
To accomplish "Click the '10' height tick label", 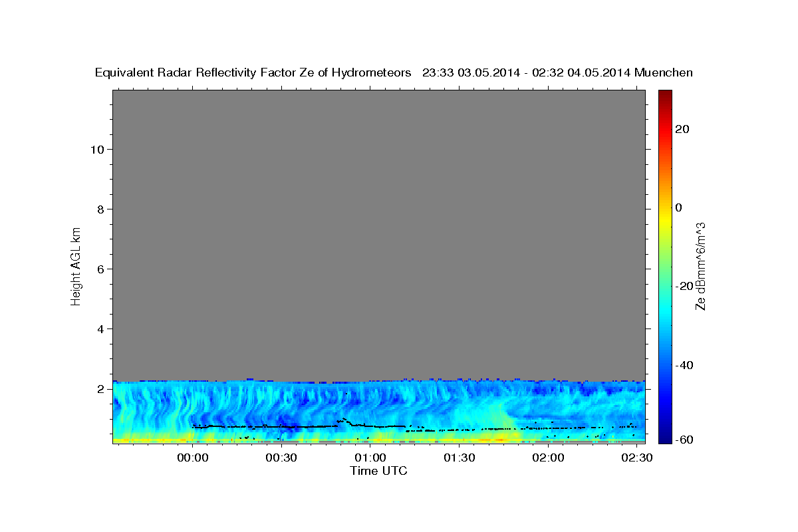I will pyautogui.click(x=97, y=149).
